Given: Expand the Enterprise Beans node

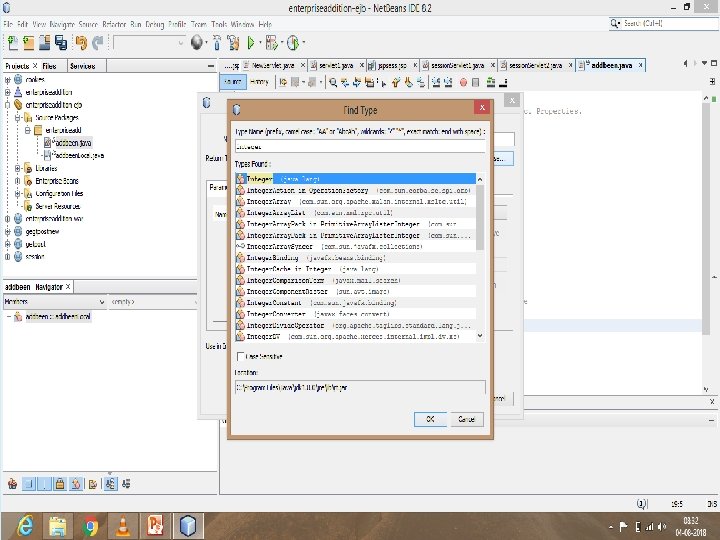Looking at the screenshot, I should pyautogui.click(x=17, y=181).
